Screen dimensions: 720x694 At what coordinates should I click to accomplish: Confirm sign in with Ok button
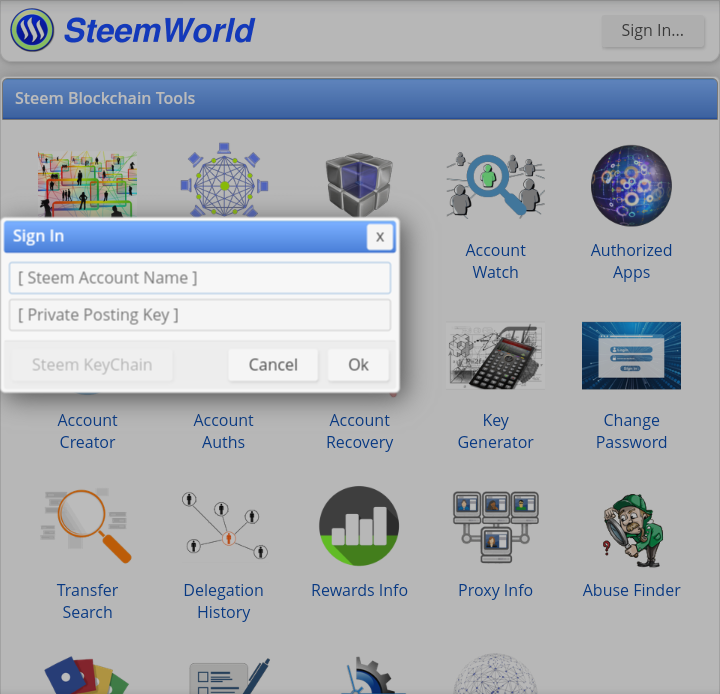[358, 365]
